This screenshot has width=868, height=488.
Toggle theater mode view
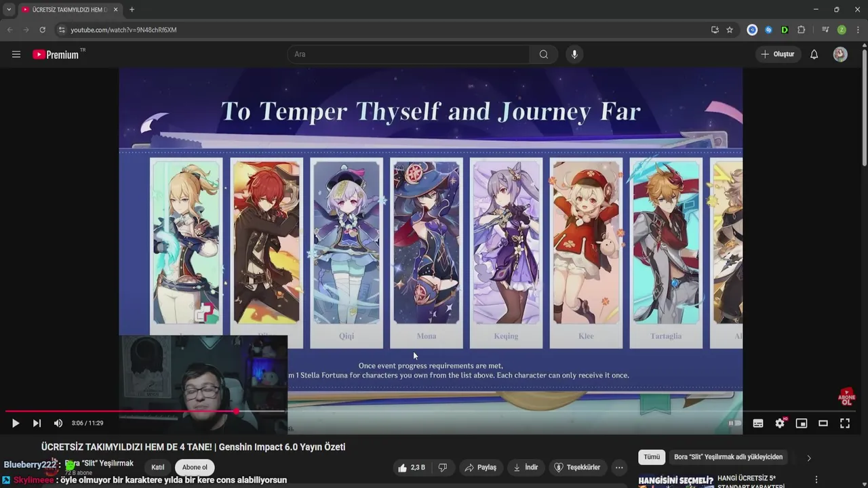[x=823, y=423]
